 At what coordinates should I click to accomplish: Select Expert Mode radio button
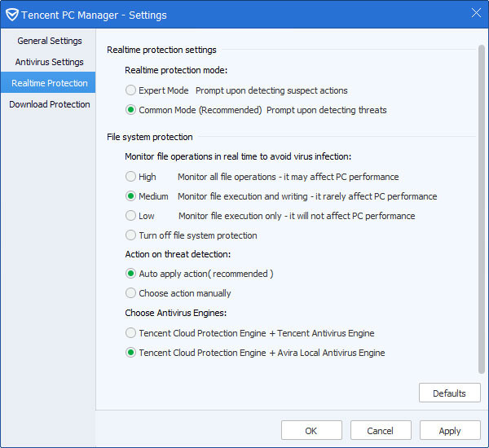pyautogui.click(x=130, y=90)
